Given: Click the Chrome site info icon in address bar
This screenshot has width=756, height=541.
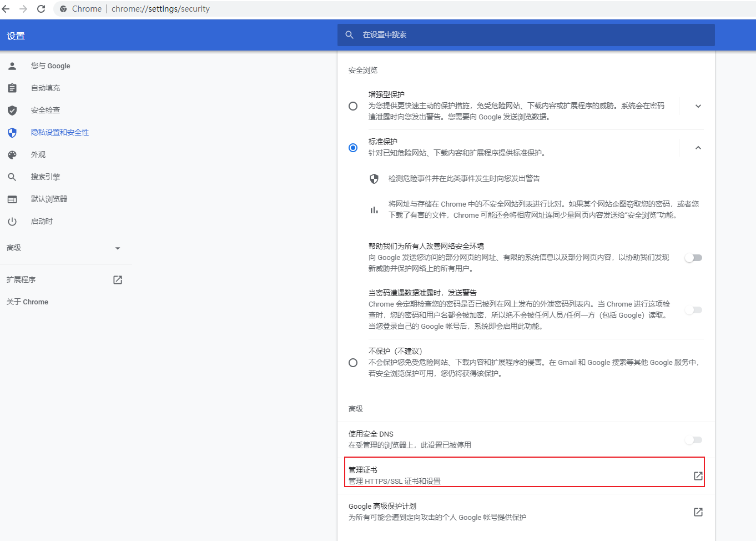Looking at the screenshot, I should pos(63,9).
